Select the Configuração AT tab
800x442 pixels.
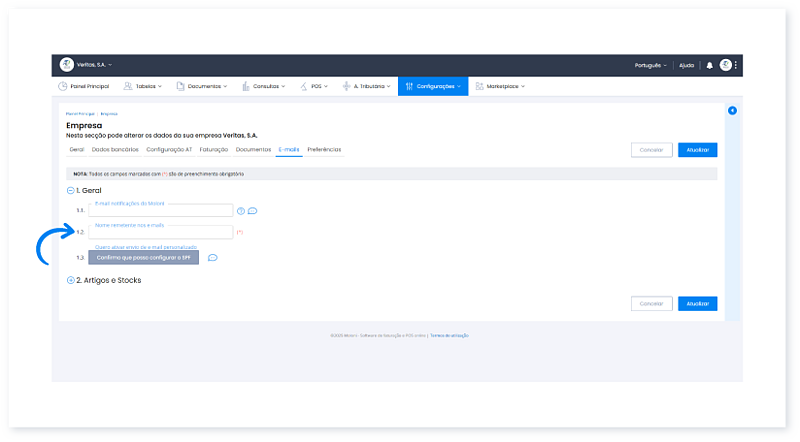pos(169,149)
